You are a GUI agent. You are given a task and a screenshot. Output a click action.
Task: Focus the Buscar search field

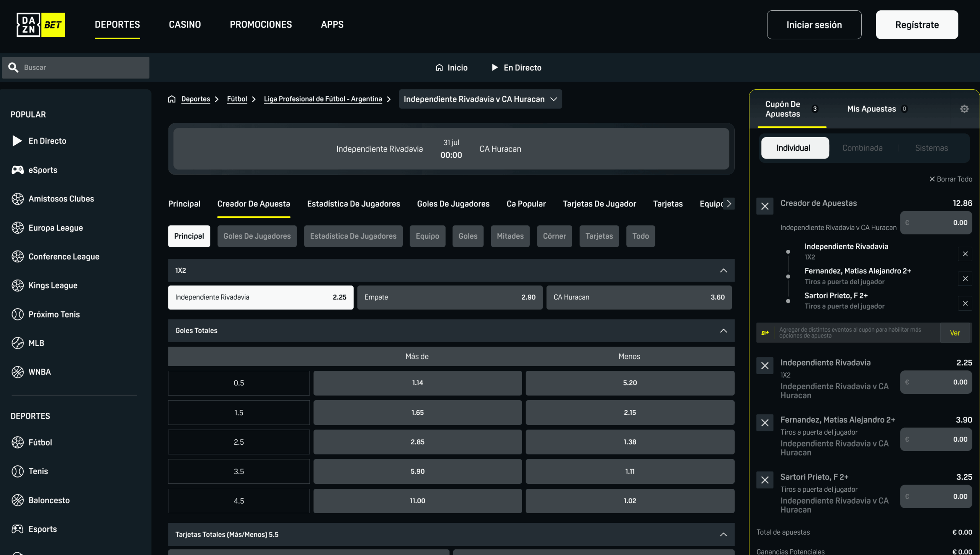76,67
